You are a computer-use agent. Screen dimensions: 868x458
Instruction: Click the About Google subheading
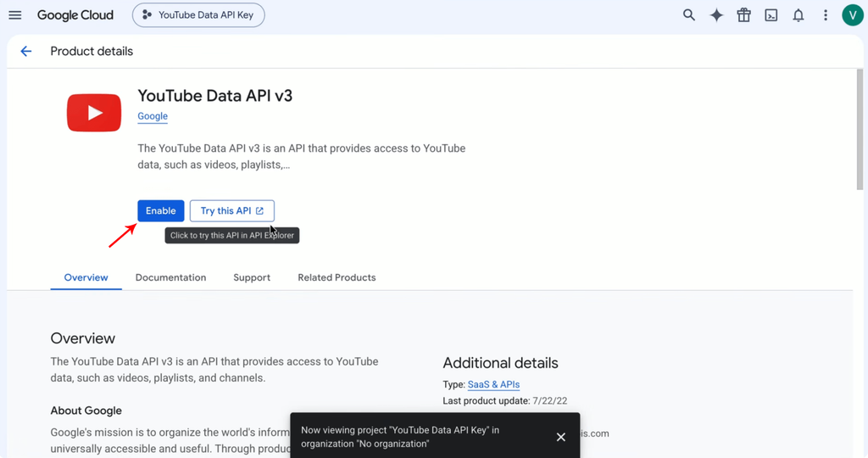click(x=86, y=411)
